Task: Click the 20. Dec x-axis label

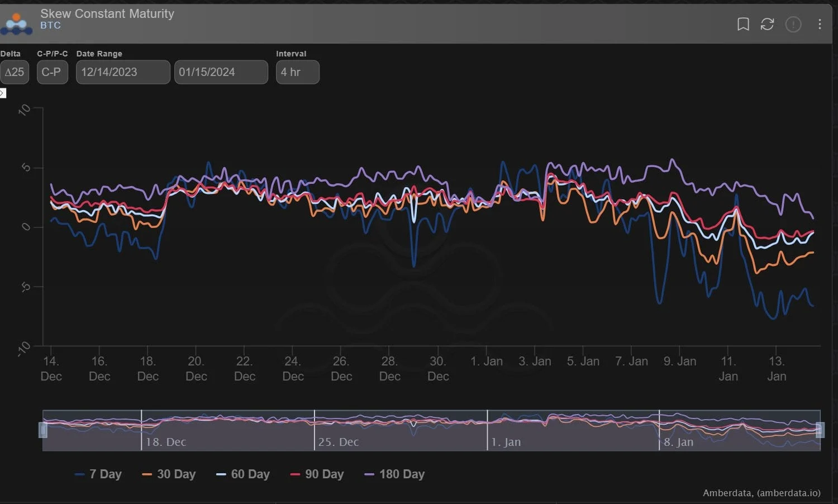Action: (196, 369)
